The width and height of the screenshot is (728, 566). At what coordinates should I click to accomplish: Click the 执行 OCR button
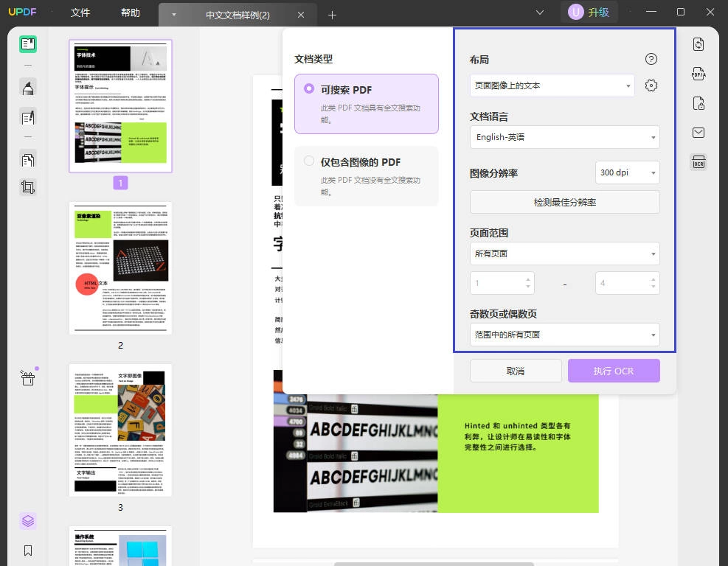click(614, 371)
